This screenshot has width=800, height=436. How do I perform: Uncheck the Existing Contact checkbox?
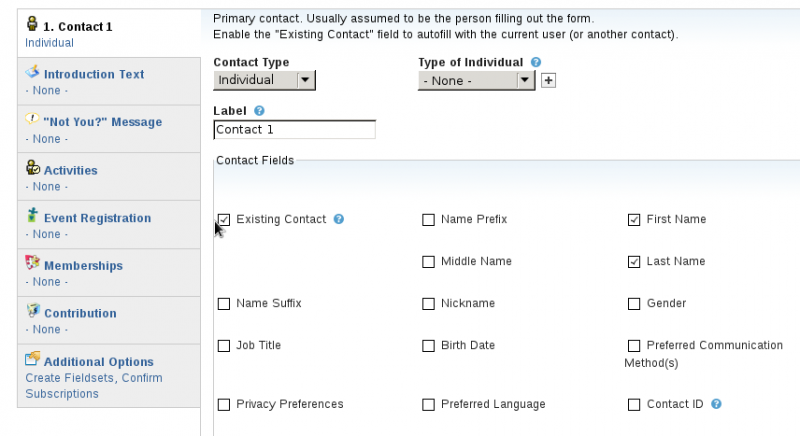(x=224, y=220)
